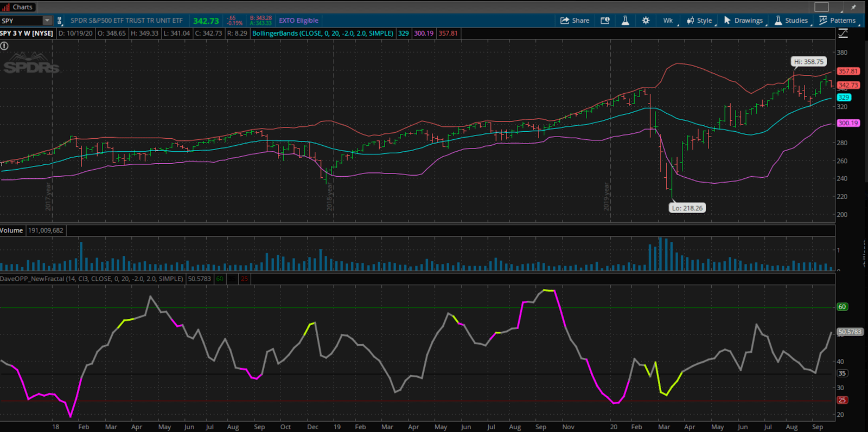Click the 300.19 lower band price tag
The image size is (868, 432).
coord(848,123)
